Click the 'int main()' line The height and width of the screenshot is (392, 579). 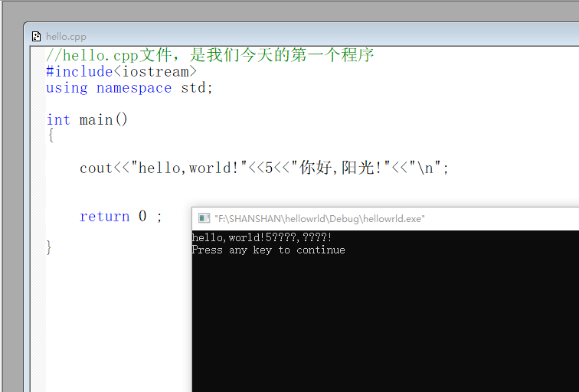tap(87, 120)
